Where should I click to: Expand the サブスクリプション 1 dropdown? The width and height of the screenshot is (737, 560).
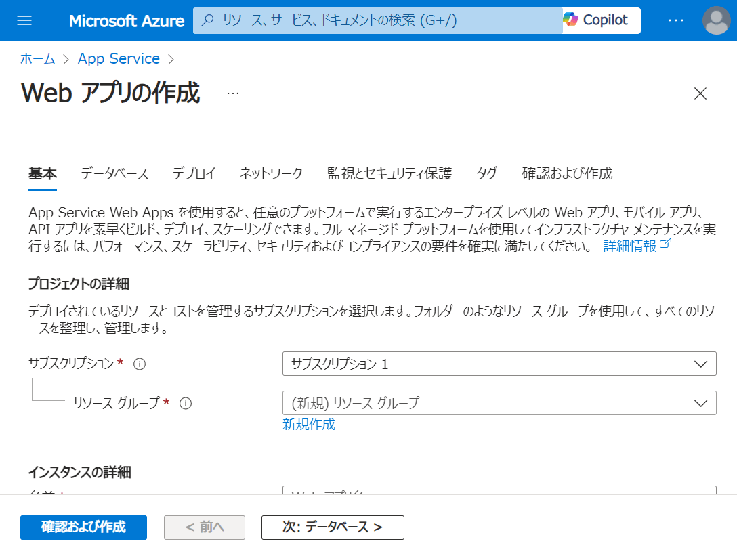click(x=499, y=364)
